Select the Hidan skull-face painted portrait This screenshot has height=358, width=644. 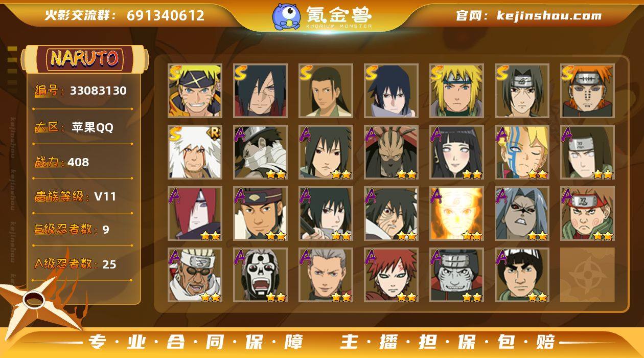[x=261, y=275]
